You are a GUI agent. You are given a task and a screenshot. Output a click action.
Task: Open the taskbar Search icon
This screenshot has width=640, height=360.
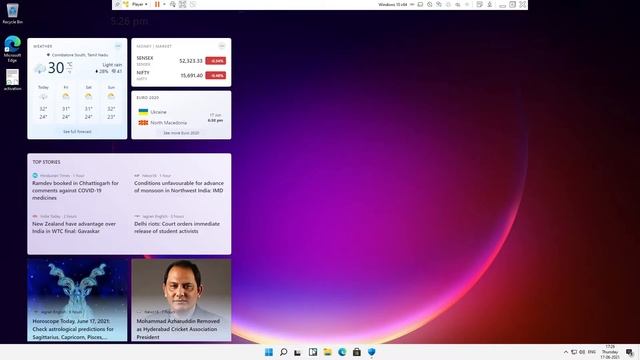click(x=283, y=352)
